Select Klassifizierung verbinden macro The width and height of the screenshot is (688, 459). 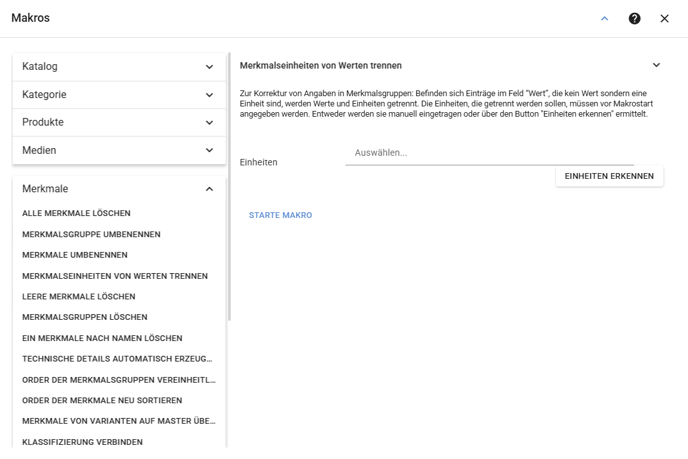(82, 442)
